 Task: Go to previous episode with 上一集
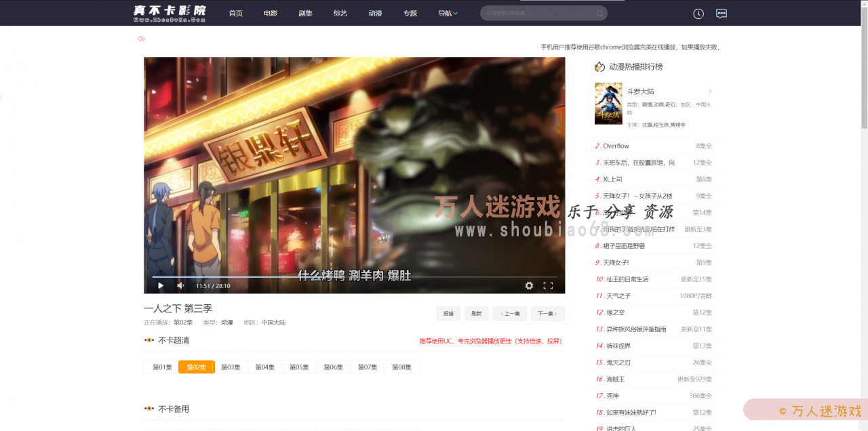510,314
